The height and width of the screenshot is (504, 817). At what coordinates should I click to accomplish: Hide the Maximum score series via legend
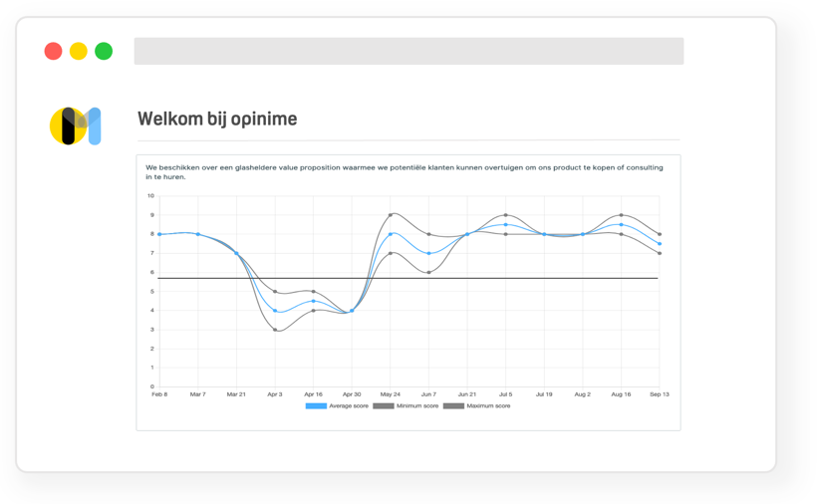(476, 406)
